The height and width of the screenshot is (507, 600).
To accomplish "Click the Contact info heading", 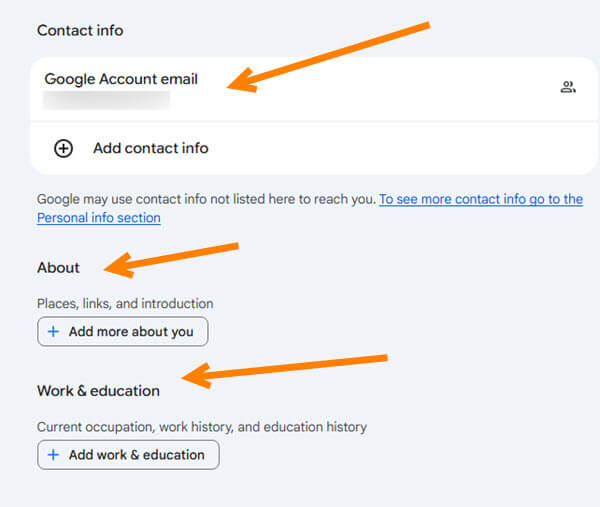I will click(x=80, y=30).
